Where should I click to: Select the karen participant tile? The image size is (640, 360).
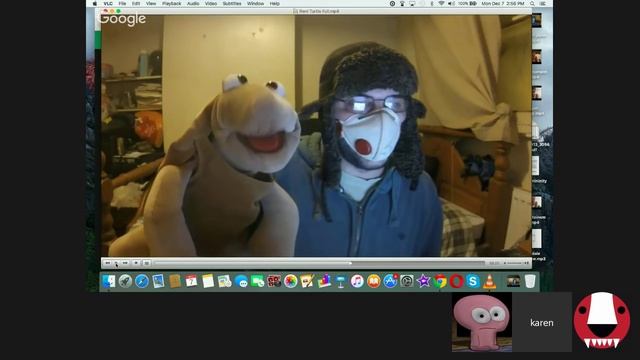[x=542, y=322]
